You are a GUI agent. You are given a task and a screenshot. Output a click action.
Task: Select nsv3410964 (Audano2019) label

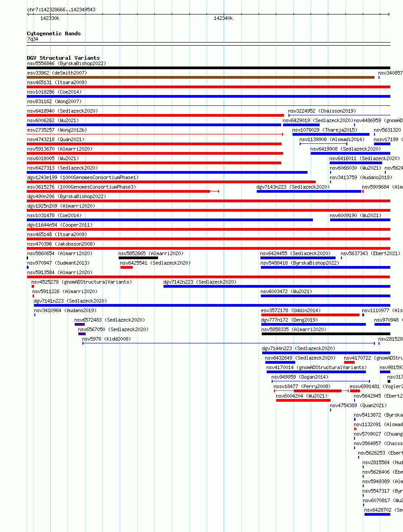click(x=65, y=310)
